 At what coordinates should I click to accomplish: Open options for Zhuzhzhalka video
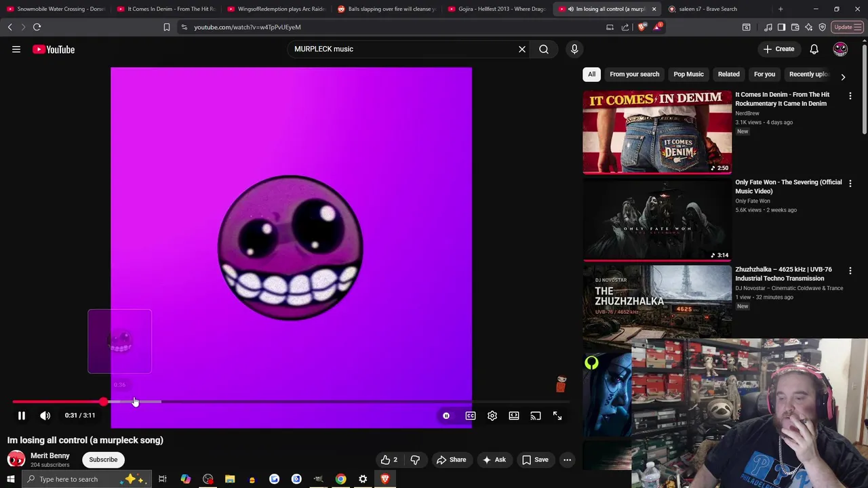pyautogui.click(x=850, y=271)
